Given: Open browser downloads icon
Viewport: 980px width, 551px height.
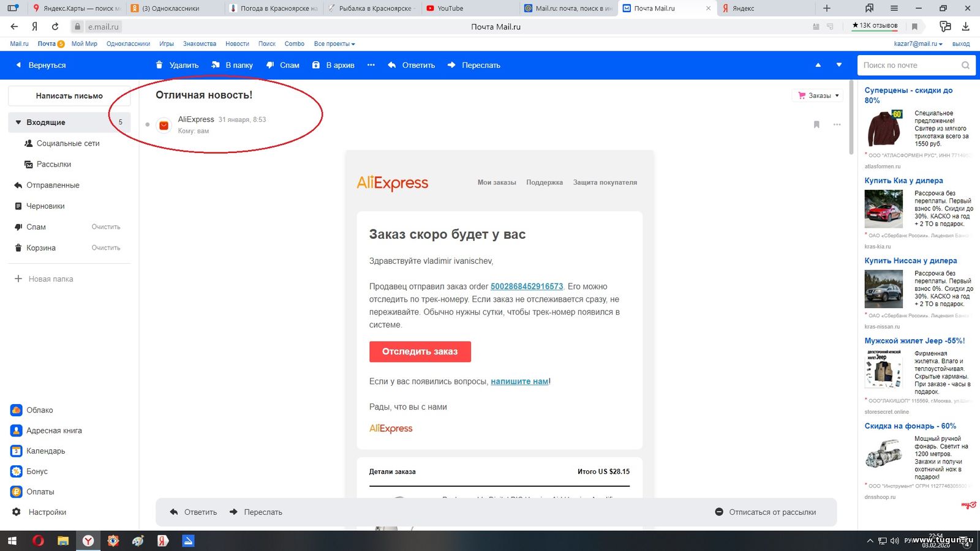Looking at the screenshot, I should click(966, 26).
